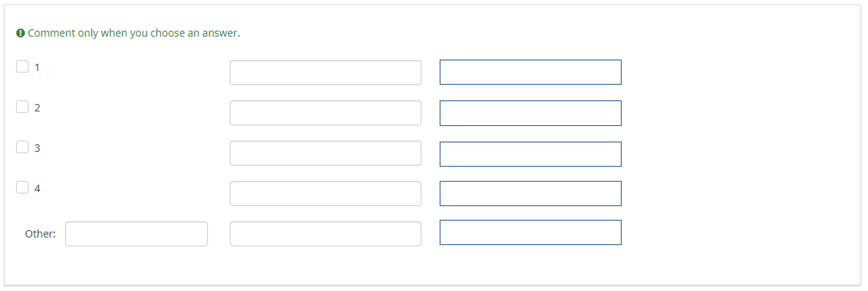
Task: Enable the checkbox for option 2
Action: [x=22, y=107]
